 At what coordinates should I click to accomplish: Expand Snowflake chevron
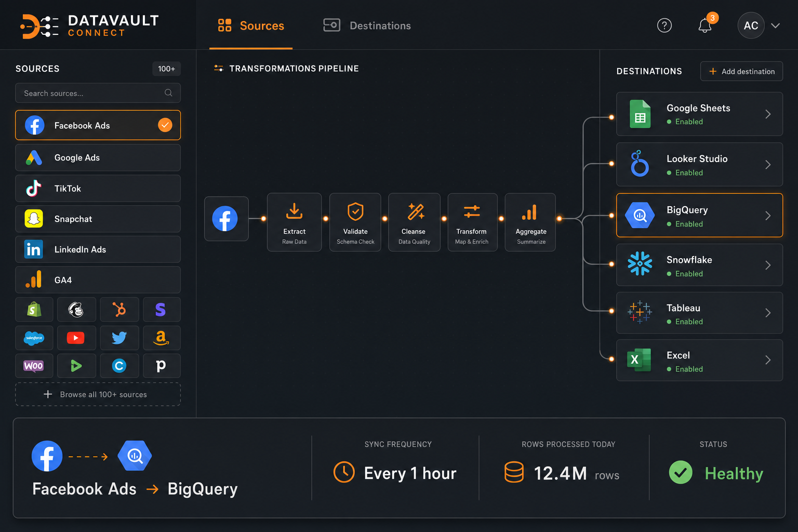768,265
